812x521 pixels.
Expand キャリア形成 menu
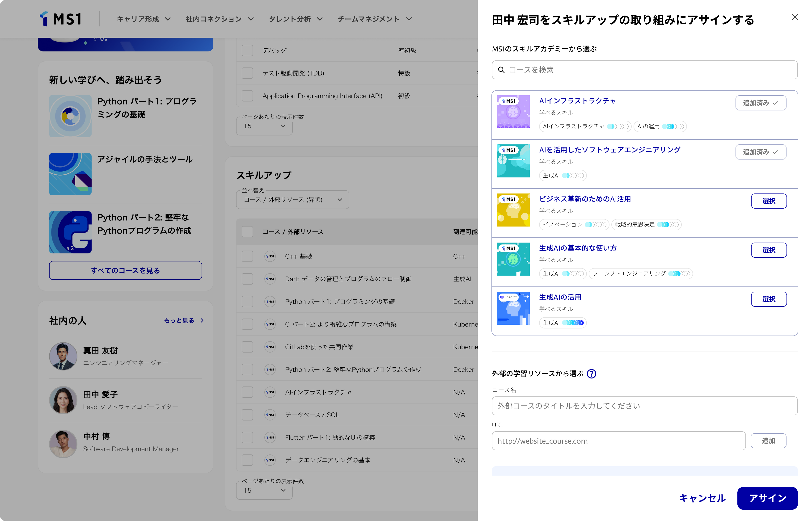[144, 19]
